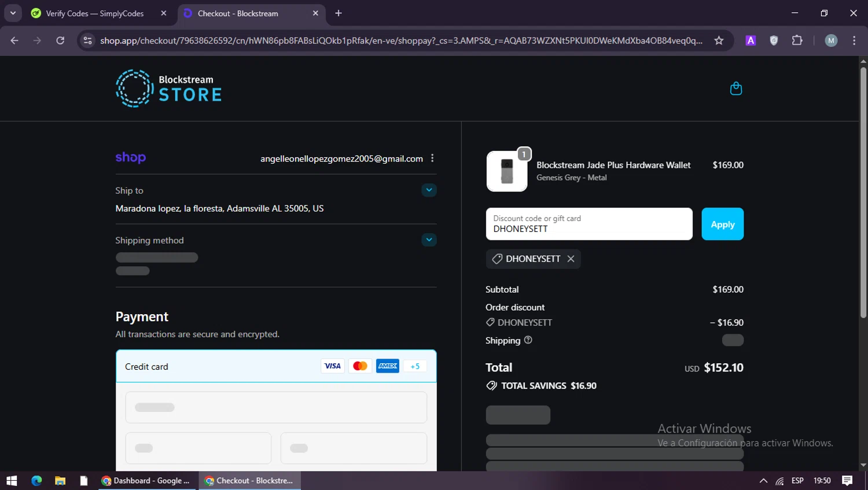Expand the Shipping method section
Screen dimensions: 868x490
click(429, 240)
